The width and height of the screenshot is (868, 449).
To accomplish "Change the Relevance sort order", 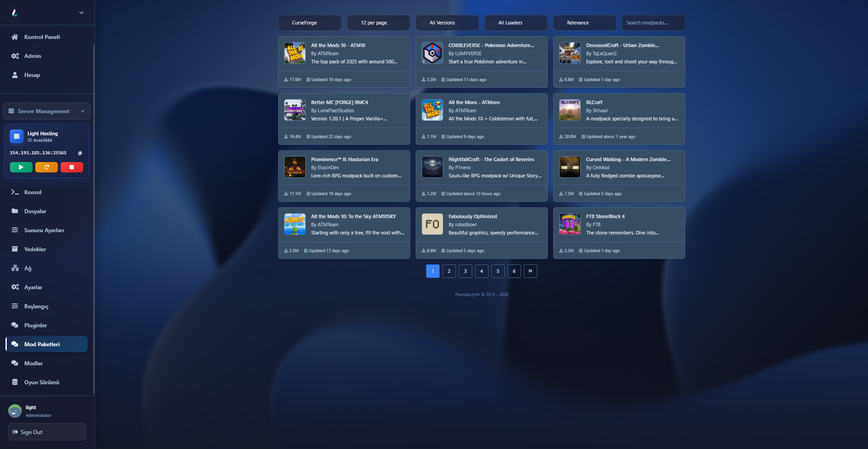I will click(584, 23).
